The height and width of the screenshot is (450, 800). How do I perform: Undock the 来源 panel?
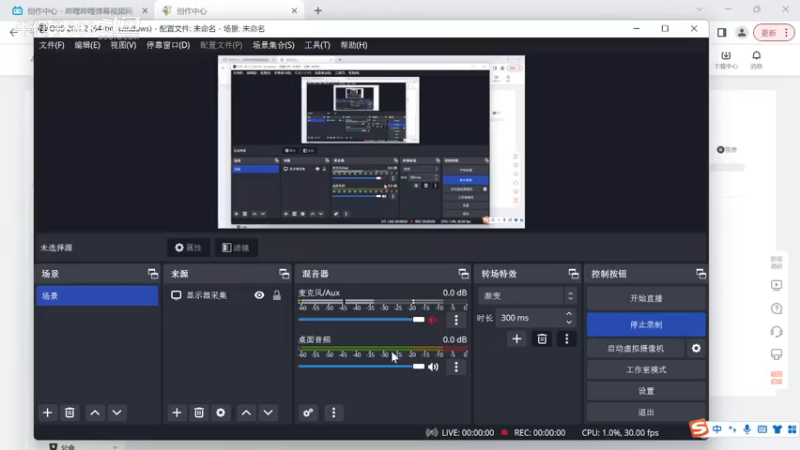click(284, 274)
